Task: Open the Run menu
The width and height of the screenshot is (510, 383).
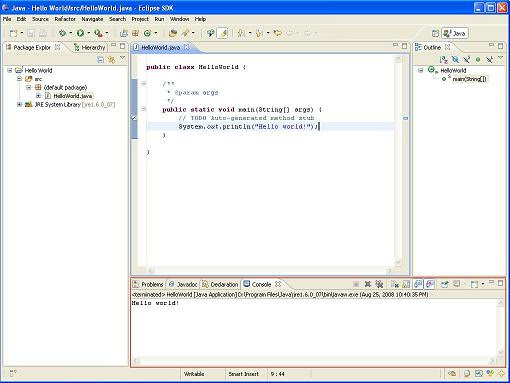Action: click(x=159, y=19)
